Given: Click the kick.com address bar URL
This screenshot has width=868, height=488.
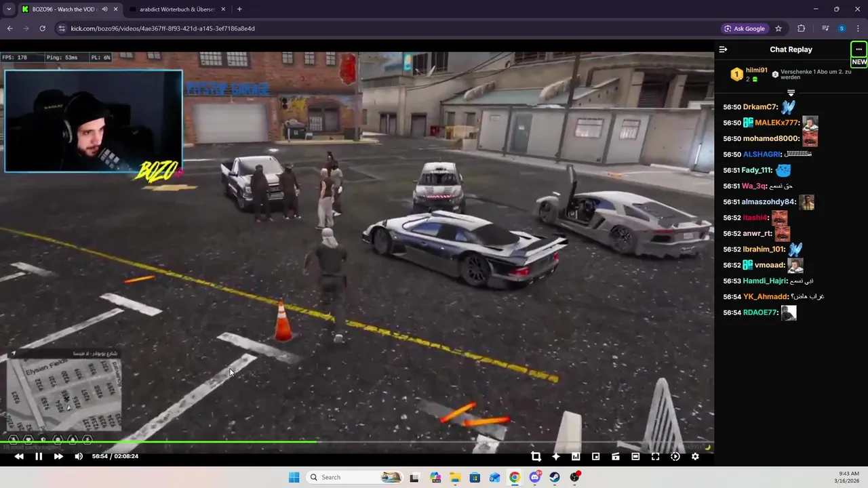Looking at the screenshot, I should tap(163, 28).
